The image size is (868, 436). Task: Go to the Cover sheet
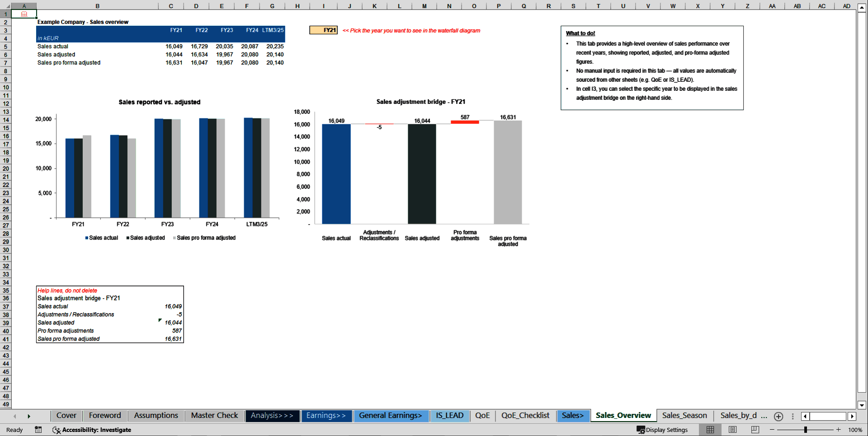tap(66, 415)
